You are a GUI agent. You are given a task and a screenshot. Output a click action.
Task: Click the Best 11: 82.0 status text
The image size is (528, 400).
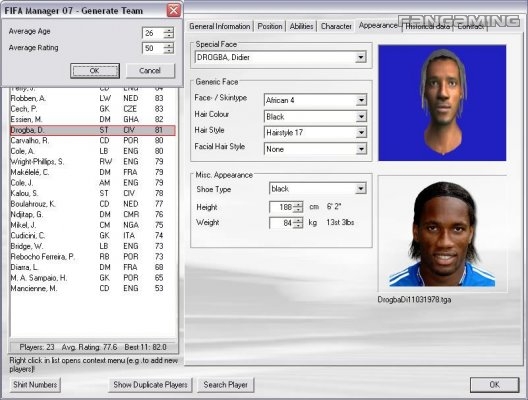coord(145,347)
